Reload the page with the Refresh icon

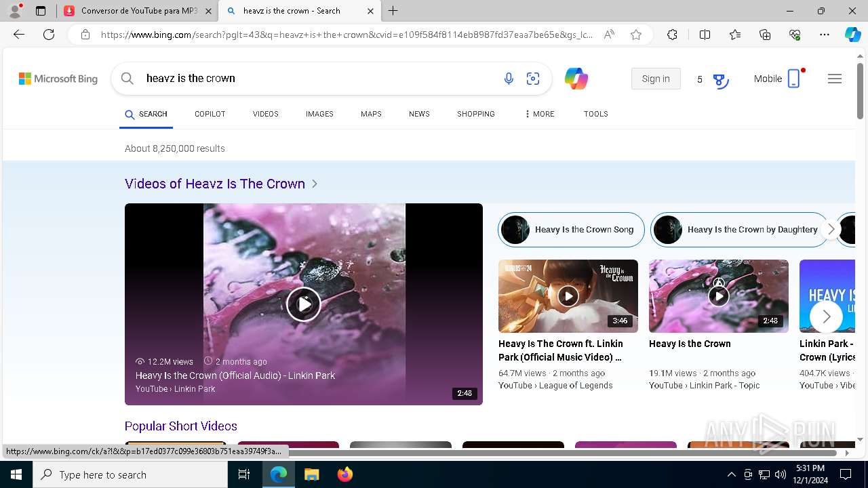tap(49, 35)
